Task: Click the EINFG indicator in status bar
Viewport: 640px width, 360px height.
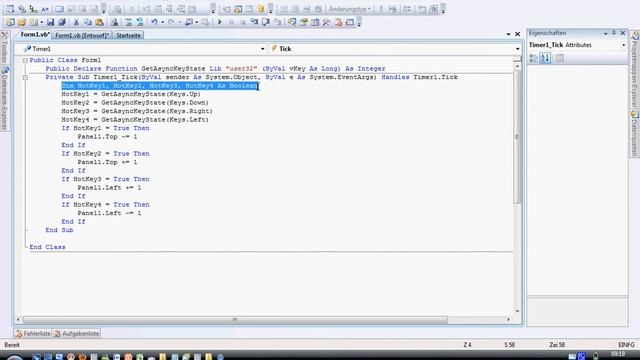Action: (626, 345)
